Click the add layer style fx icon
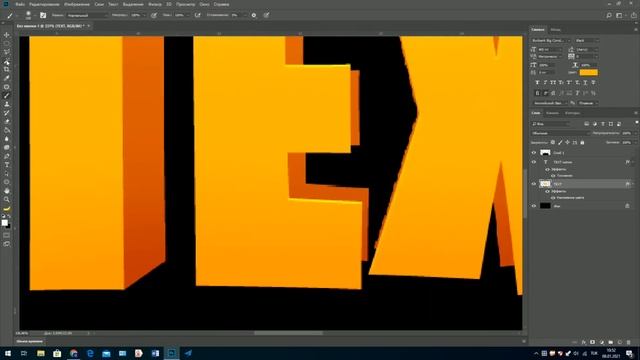 coord(584,342)
